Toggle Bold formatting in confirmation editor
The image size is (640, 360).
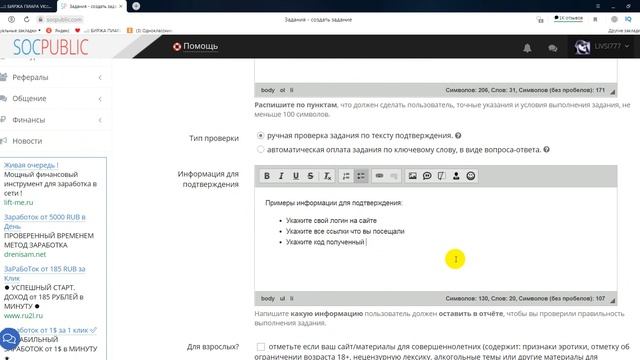pos(267,176)
